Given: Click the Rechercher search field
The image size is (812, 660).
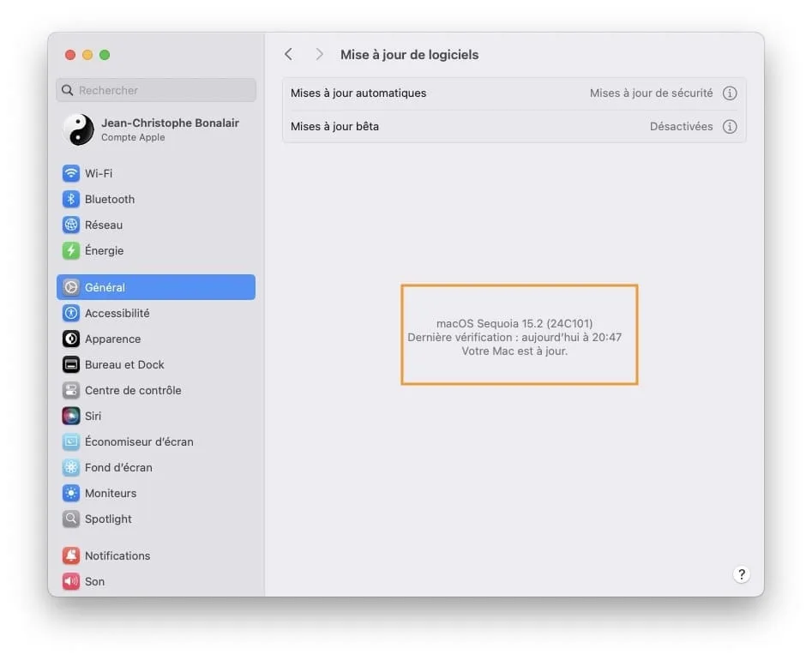Looking at the screenshot, I should (x=156, y=91).
